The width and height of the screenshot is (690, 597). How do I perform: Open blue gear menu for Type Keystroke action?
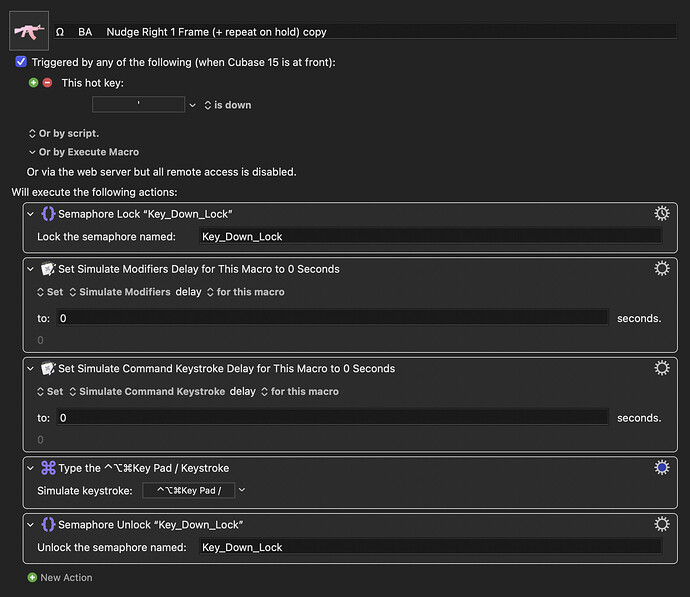[x=661, y=467]
